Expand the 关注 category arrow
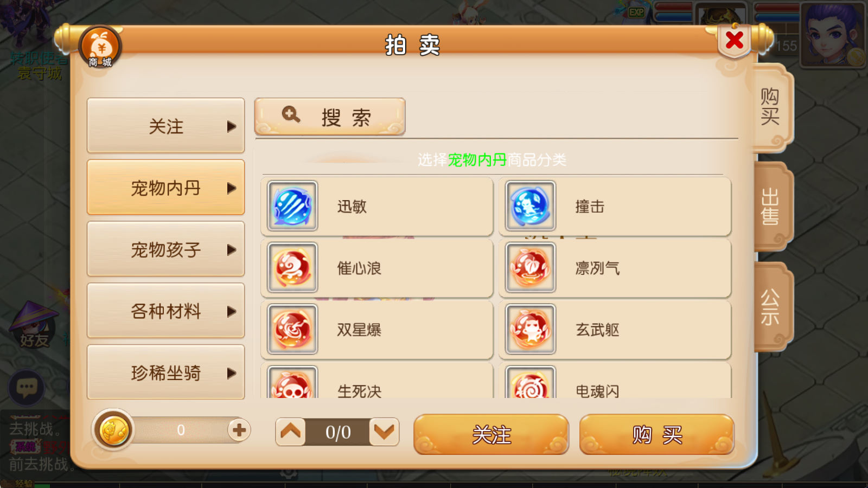The width and height of the screenshot is (868, 488). (x=232, y=126)
